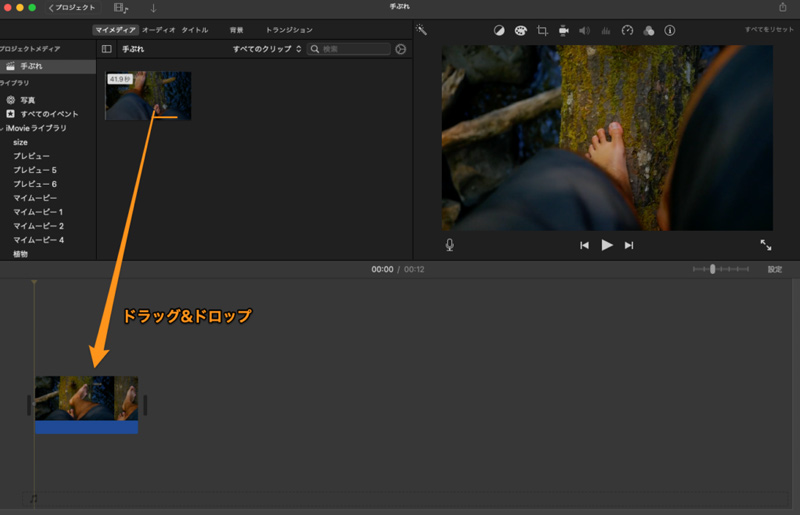800x515 pixels.
Task: Click the media browser layout icon in title bar
Action: tap(121, 8)
